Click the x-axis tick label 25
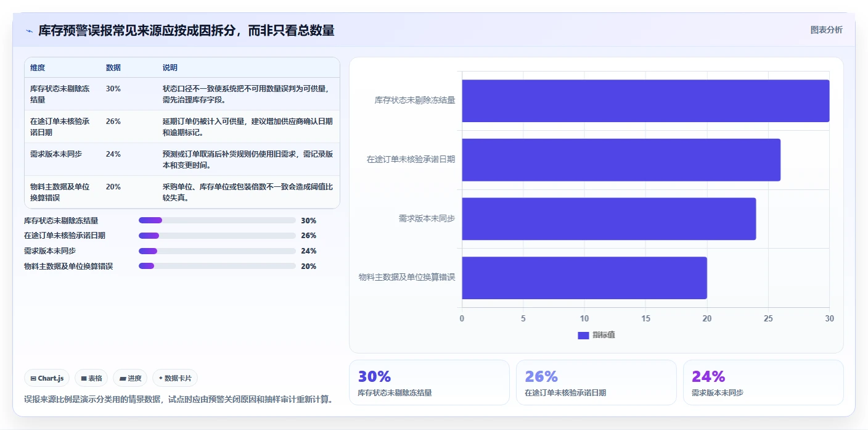Viewport: 868px width, 430px height. [768, 318]
